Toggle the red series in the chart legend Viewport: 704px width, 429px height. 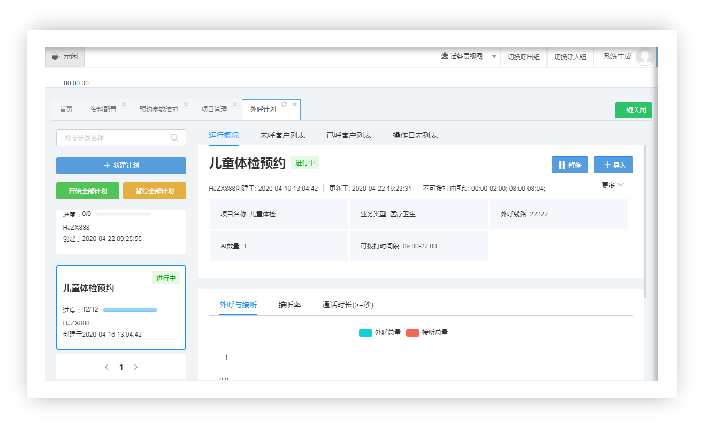coord(412,332)
